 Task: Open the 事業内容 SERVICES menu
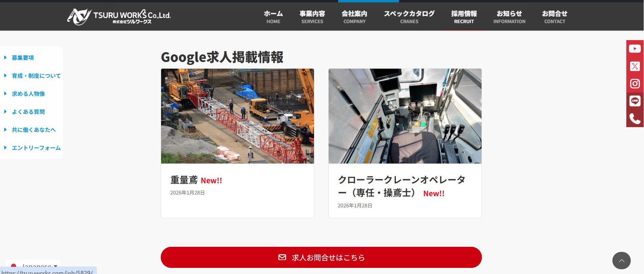[312, 17]
